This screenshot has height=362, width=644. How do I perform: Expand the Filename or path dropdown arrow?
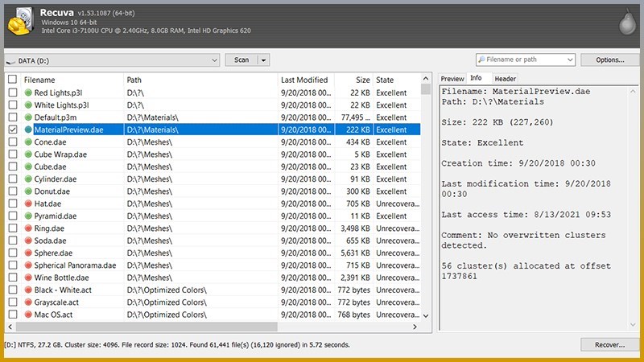pyautogui.click(x=570, y=60)
